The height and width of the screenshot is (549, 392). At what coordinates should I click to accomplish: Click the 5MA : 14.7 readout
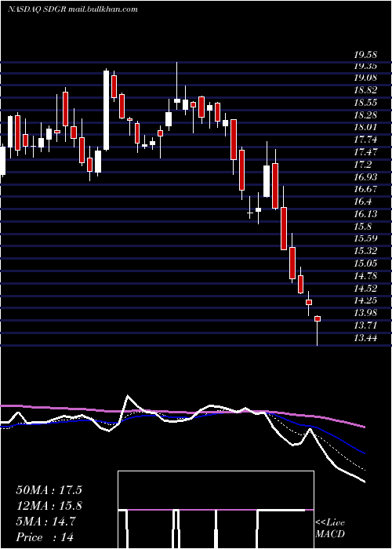point(45,522)
